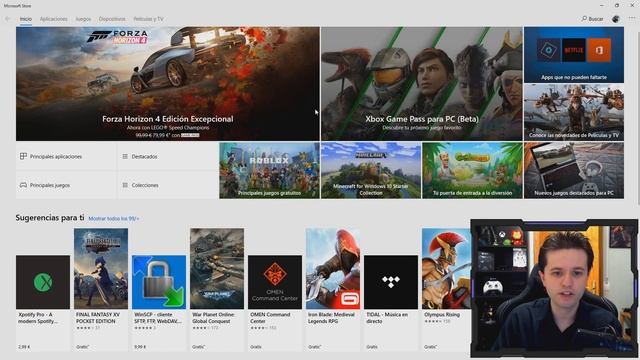Viewport: 640px width, 360px height.
Task: Click the Forza Horizon 4 logo
Action: coord(118,37)
